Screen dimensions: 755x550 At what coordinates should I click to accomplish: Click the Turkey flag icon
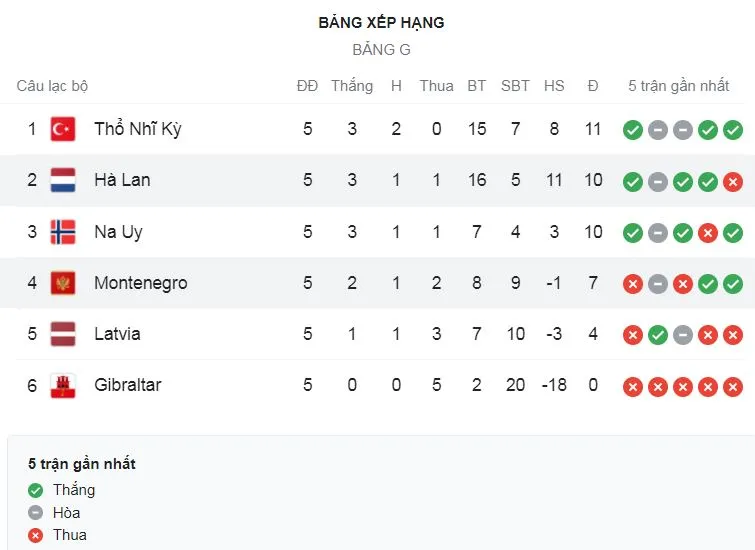point(63,129)
